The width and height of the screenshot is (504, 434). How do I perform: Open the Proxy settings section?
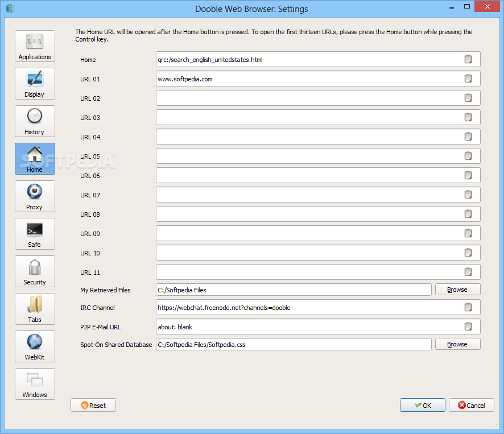[x=35, y=196]
